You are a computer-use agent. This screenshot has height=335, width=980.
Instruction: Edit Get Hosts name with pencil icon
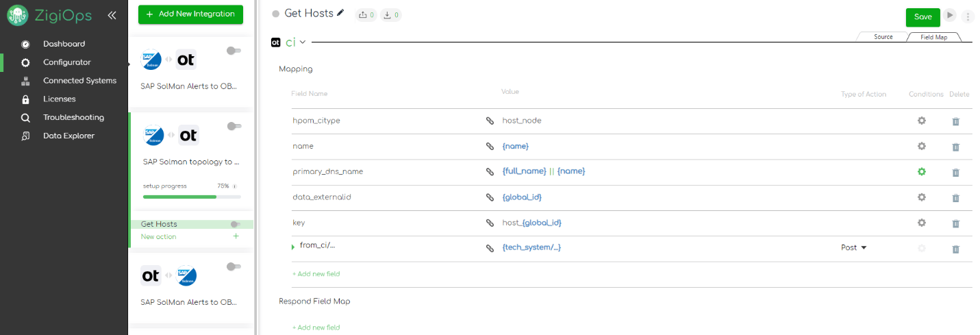[341, 13]
